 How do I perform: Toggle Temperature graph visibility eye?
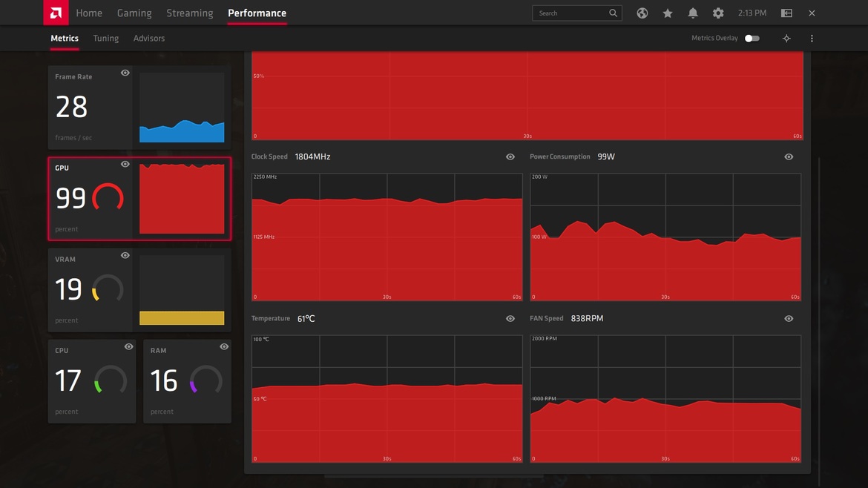[510, 319]
